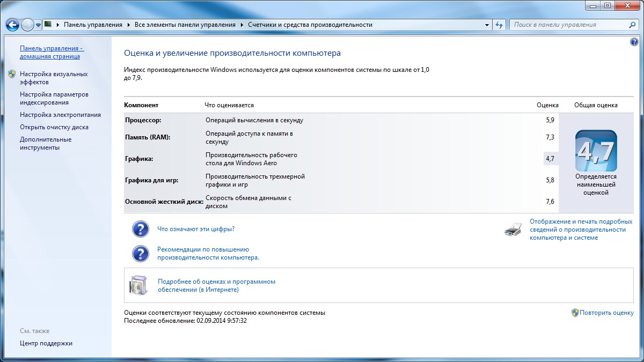
Task: Open 'Центр поддержки' link
Action: (x=46, y=343)
